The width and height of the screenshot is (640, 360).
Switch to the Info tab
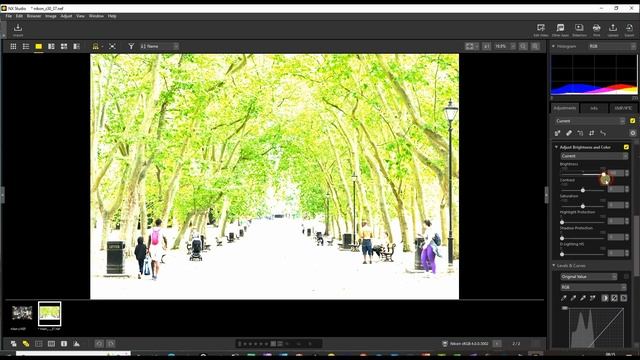pos(594,108)
